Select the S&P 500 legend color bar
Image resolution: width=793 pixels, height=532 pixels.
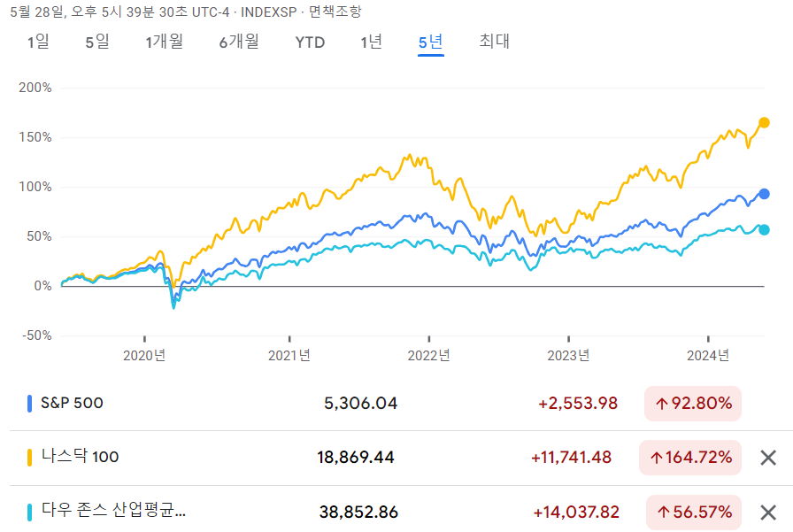pos(28,403)
